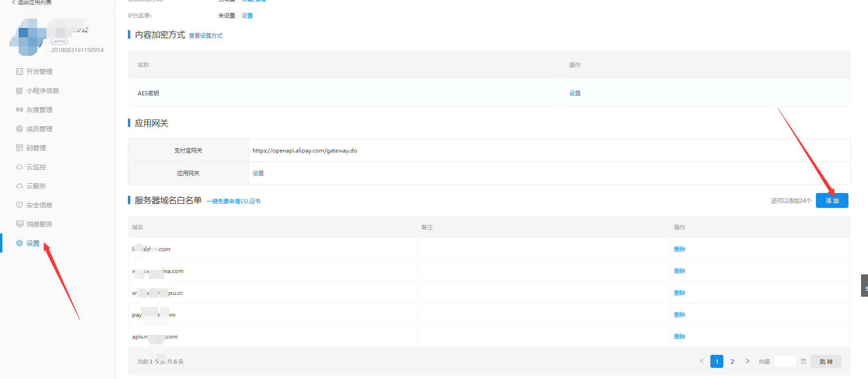This screenshot has height=379, width=868.
Task: Click the 成员管理 person icon
Action: pyautogui.click(x=20, y=129)
